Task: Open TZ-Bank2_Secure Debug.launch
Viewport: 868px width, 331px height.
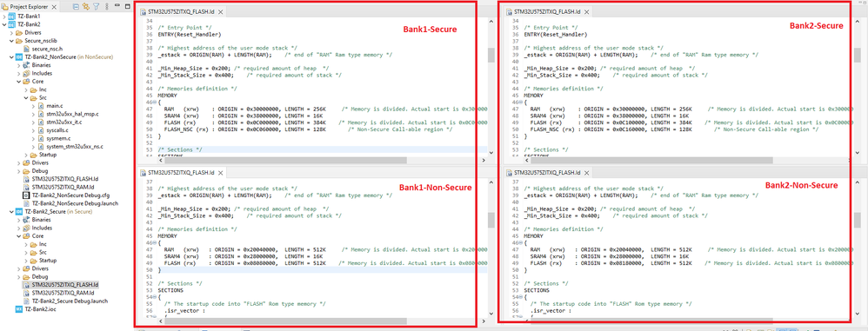Action: tap(70, 301)
